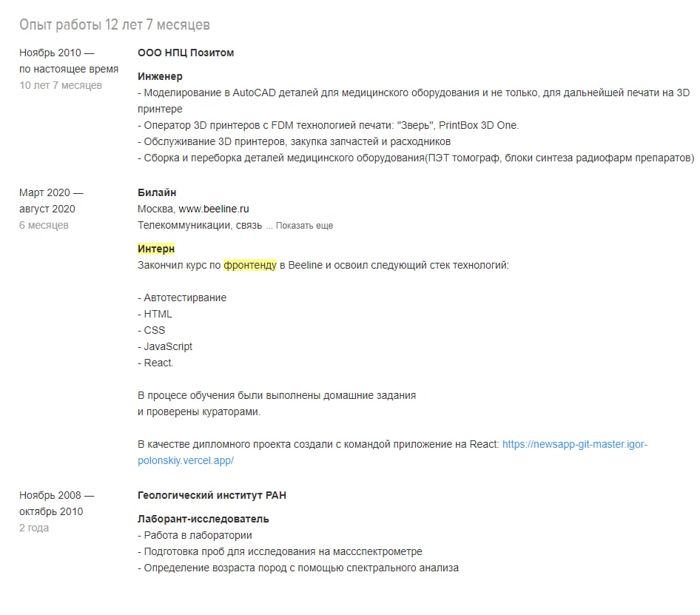Viewport: 700px width, 615px height.
Task: Click the "Март 2020 —" start date
Action: point(51,192)
